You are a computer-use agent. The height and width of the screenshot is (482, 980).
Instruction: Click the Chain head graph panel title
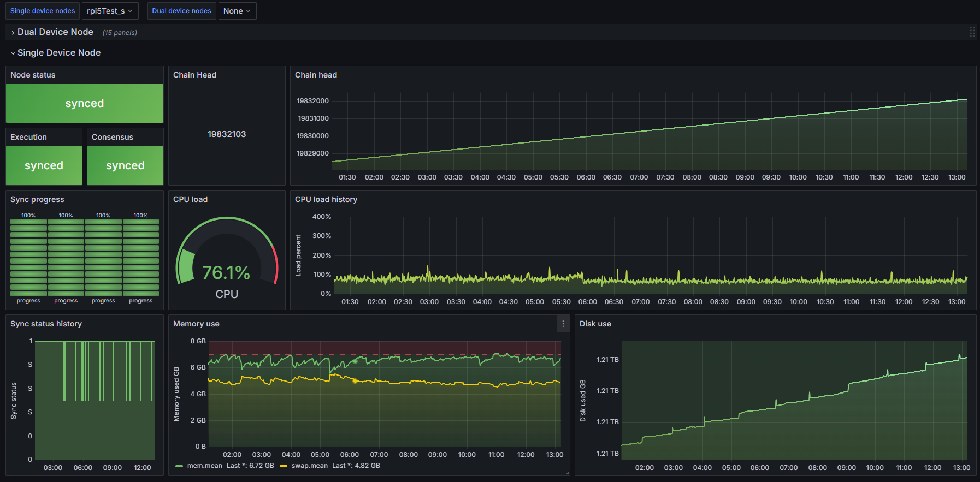pos(316,75)
